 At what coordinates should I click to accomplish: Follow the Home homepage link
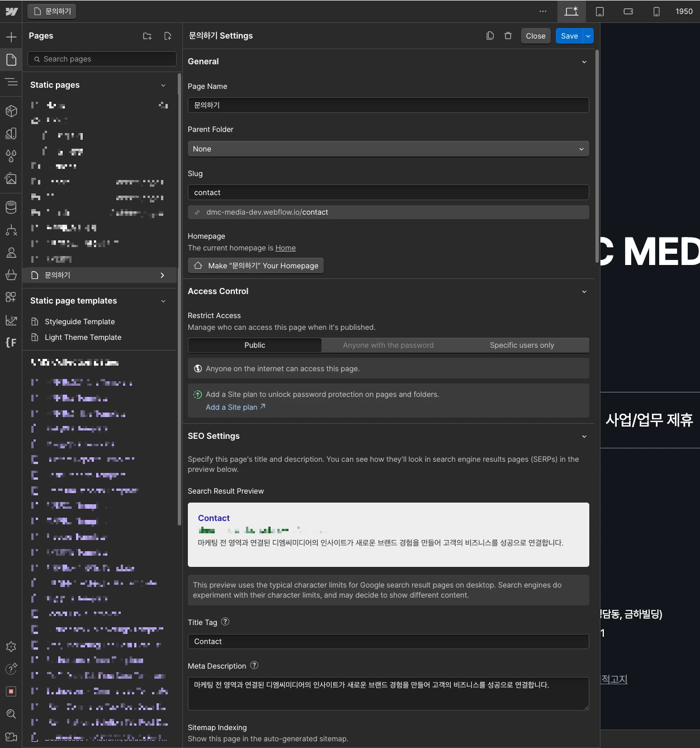(285, 248)
